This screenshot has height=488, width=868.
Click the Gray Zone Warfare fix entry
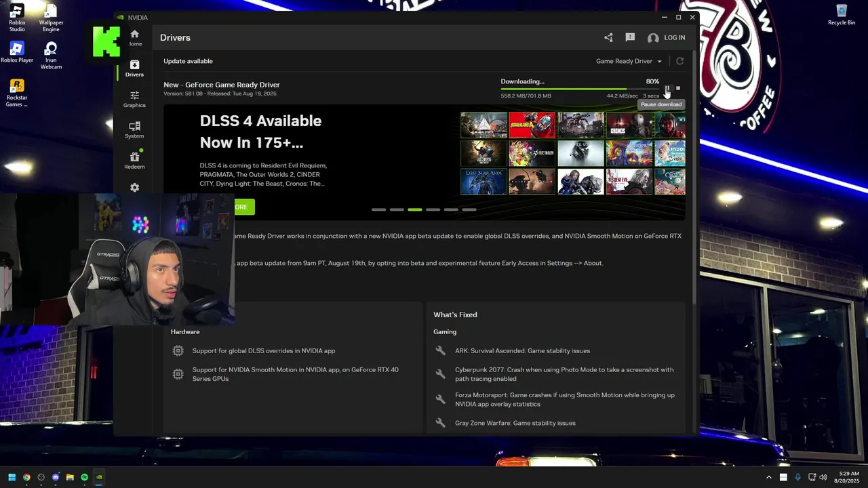(515, 423)
